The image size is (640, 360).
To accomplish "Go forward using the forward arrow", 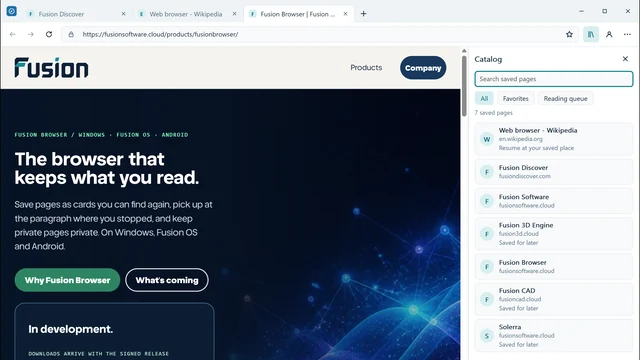I will coord(31,34).
